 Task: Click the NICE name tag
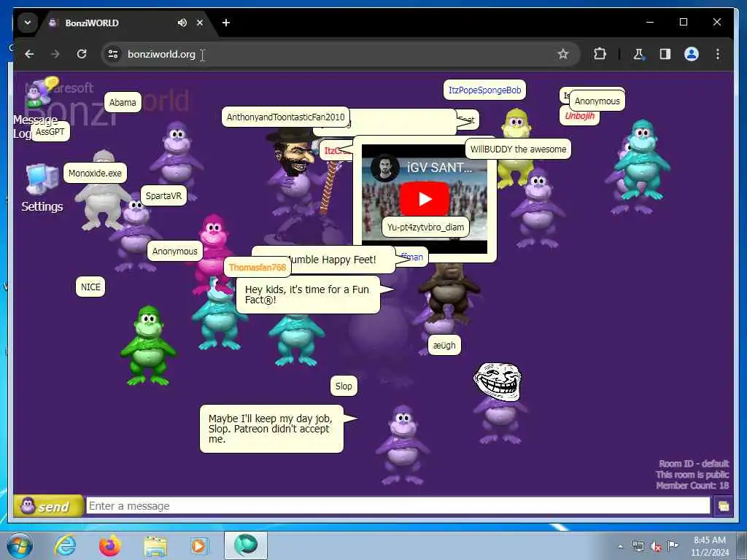pos(90,287)
